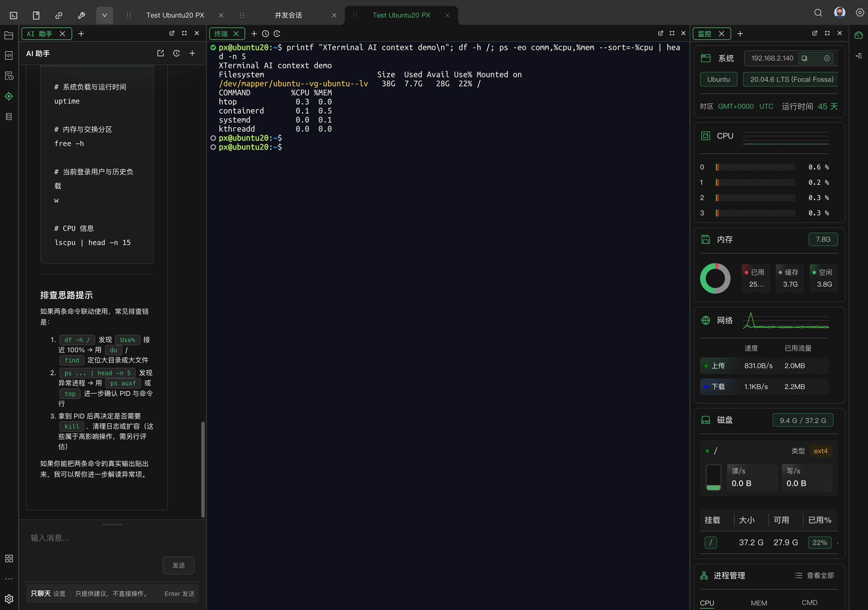Pop out the 监控 panel to a window
The width and height of the screenshot is (868, 610).
tap(815, 33)
